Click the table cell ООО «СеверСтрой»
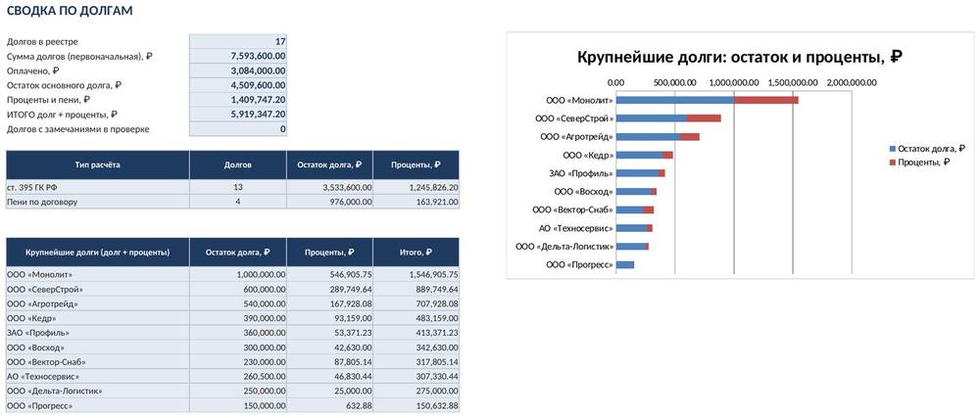Viewport: 980px width, 418px height. pyautogui.click(x=97, y=289)
